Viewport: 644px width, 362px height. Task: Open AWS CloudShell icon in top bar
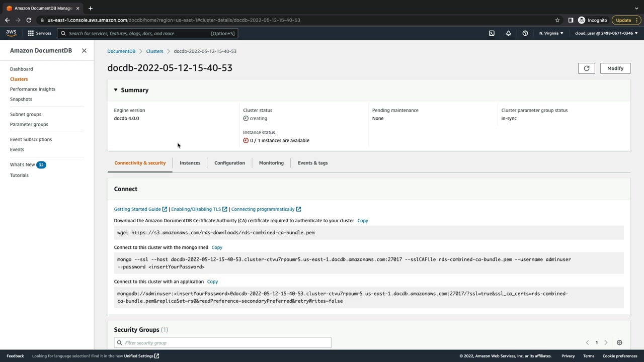pos(492,33)
